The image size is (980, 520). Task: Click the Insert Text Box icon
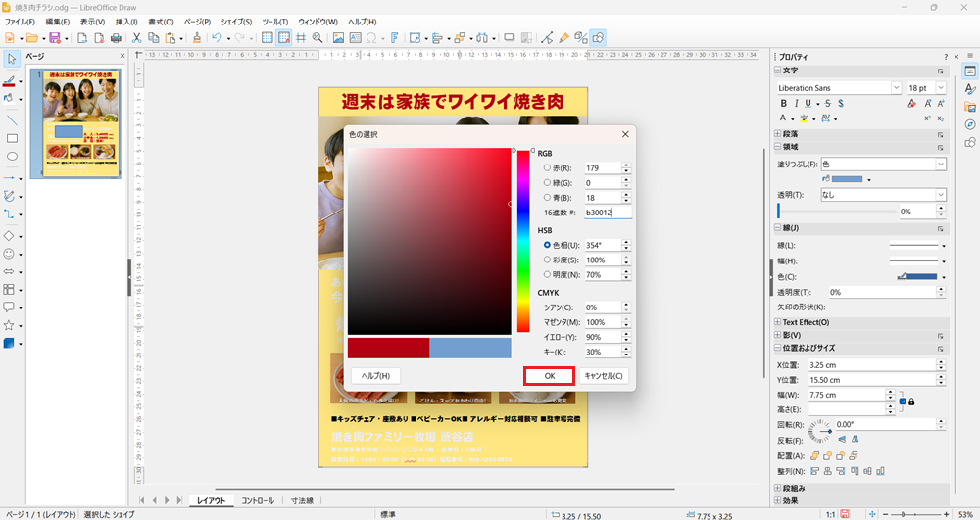point(355,38)
